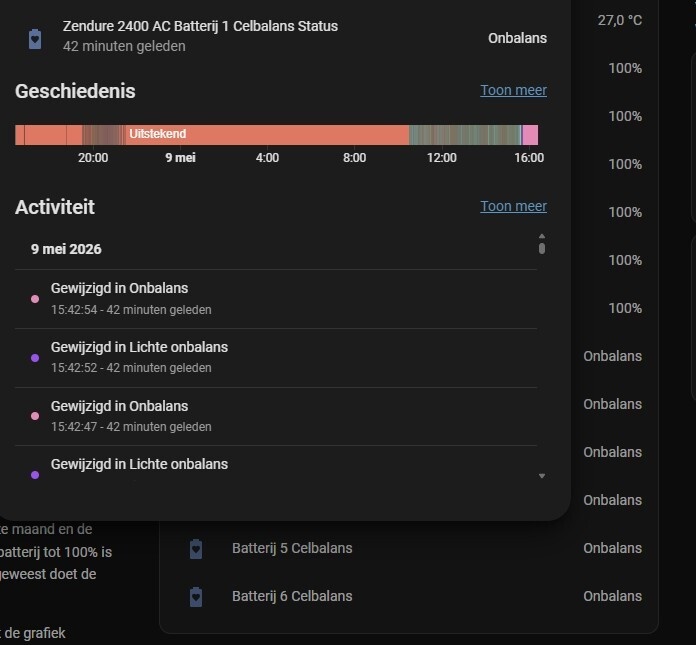696x645 pixels.
Task: Open the Batterij 5 Celbalans battery icon
Action: pyautogui.click(x=196, y=549)
